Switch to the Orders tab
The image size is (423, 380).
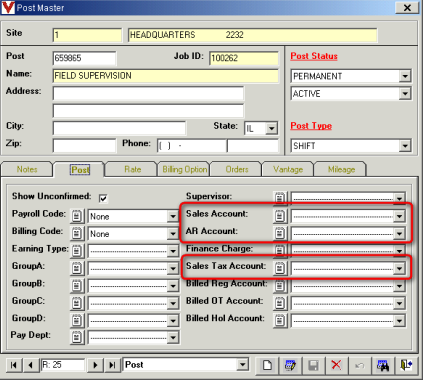click(x=237, y=169)
